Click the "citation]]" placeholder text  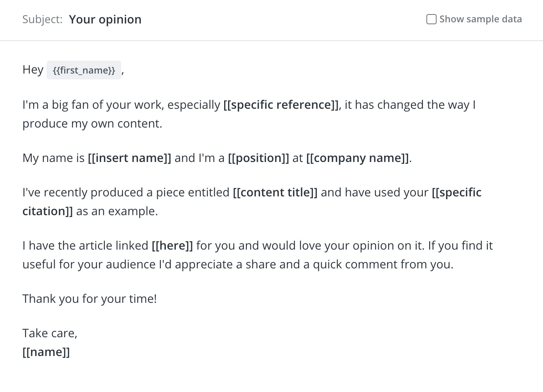click(x=48, y=211)
